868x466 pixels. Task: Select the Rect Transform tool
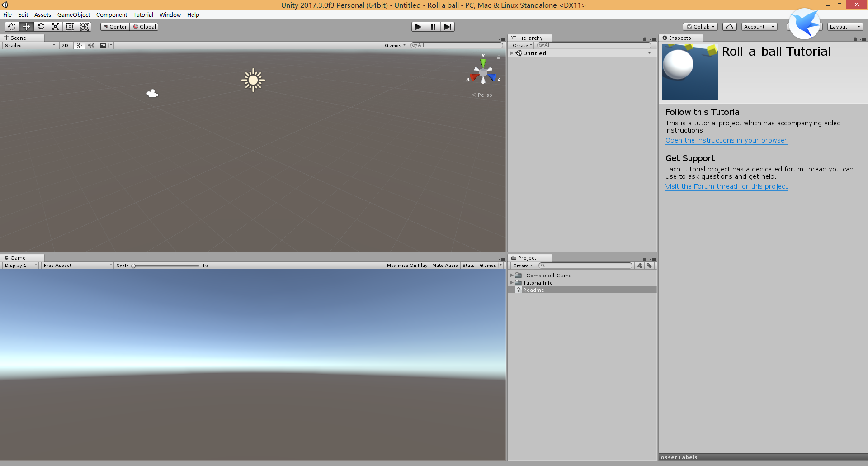tap(70, 26)
